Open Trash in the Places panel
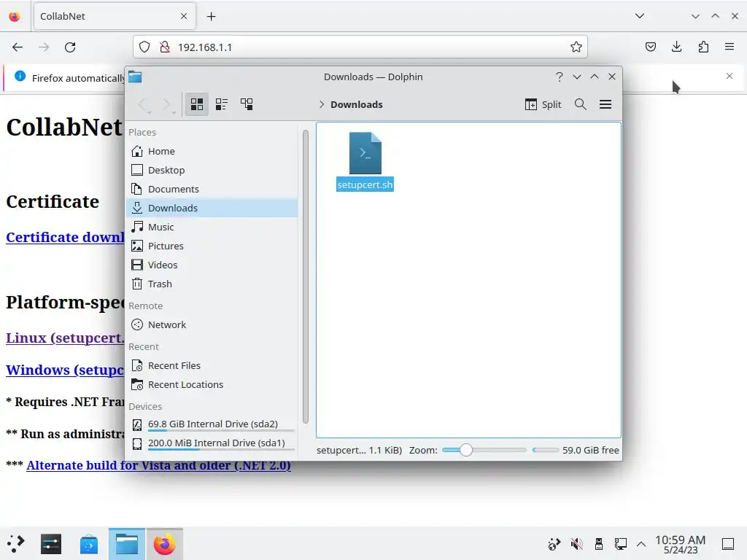Screen dimensions: 747x560 (212, 284)
